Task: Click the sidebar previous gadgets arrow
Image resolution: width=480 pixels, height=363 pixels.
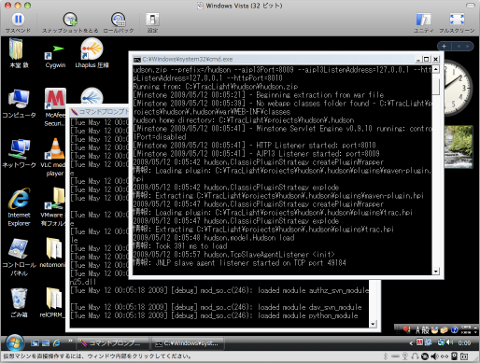Action: (x=459, y=46)
